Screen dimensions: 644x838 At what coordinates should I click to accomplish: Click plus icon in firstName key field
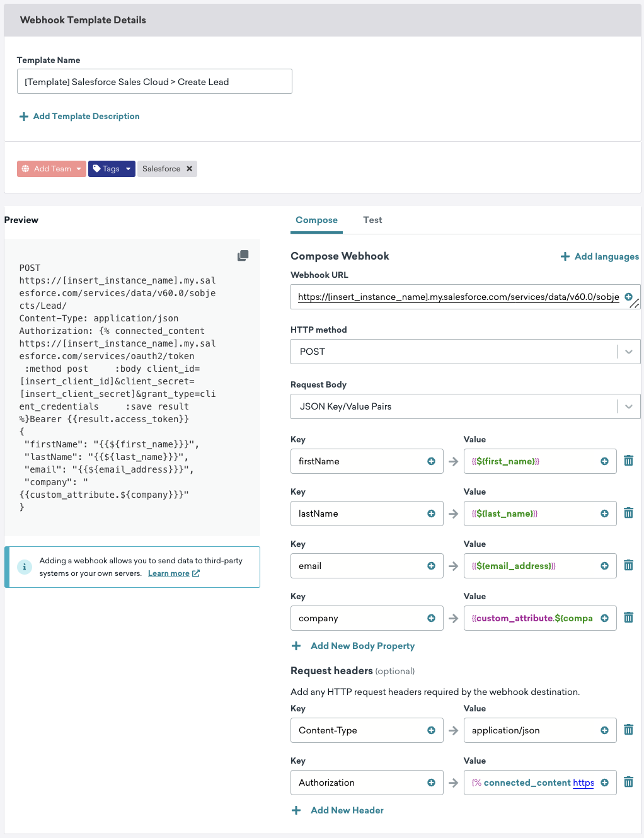click(431, 461)
